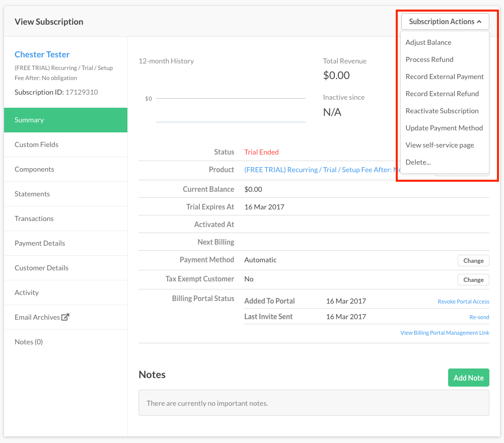Click Record External Refund menu entry
This screenshot has width=504, height=443.
coord(442,94)
